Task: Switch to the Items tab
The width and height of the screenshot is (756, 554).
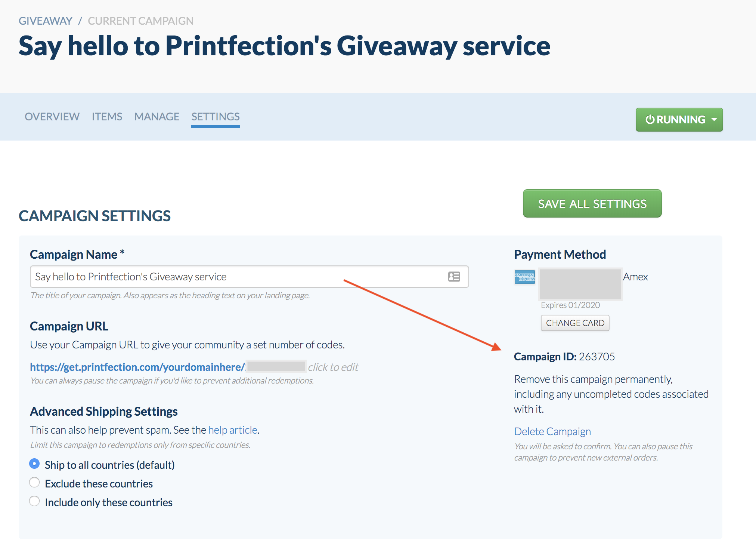Action: 107,117
